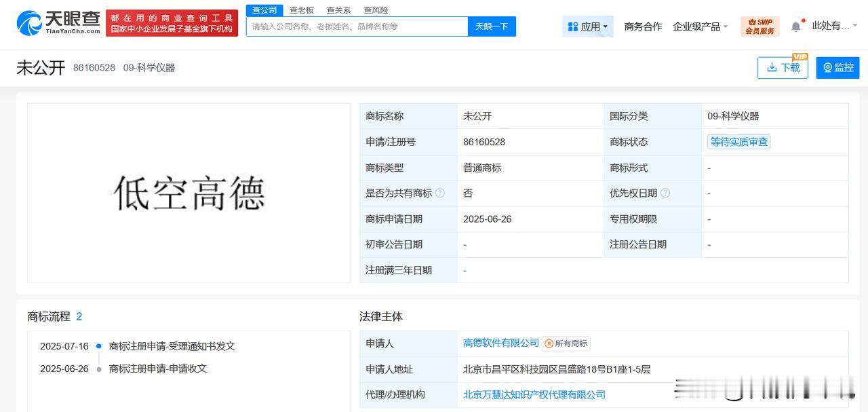The width and height of the screenshot is (868, 412).
Task: Expand the 应用 dropdown menu
Action: 587,26
